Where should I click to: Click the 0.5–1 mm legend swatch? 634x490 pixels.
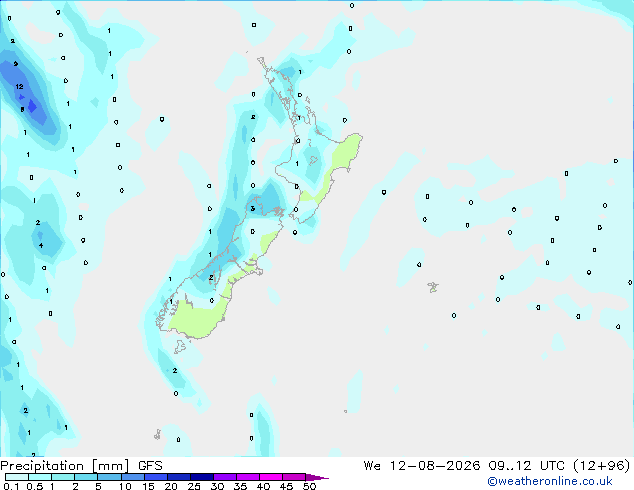point(40,477)
